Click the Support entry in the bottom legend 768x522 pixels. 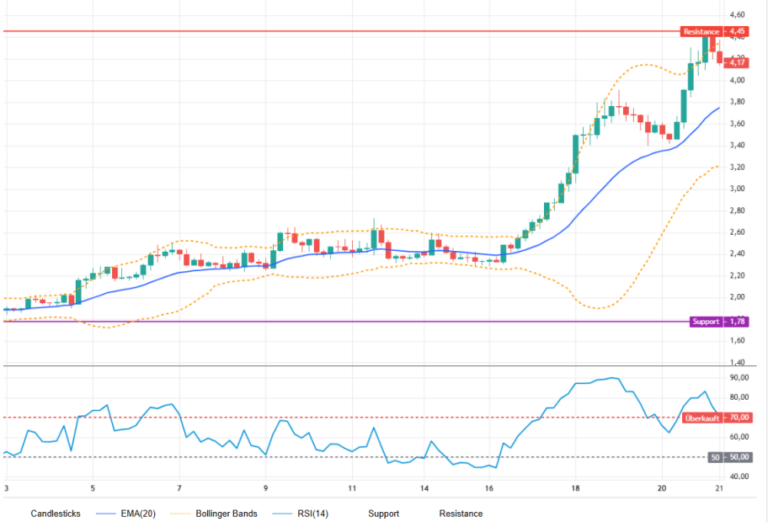point(384,513)
